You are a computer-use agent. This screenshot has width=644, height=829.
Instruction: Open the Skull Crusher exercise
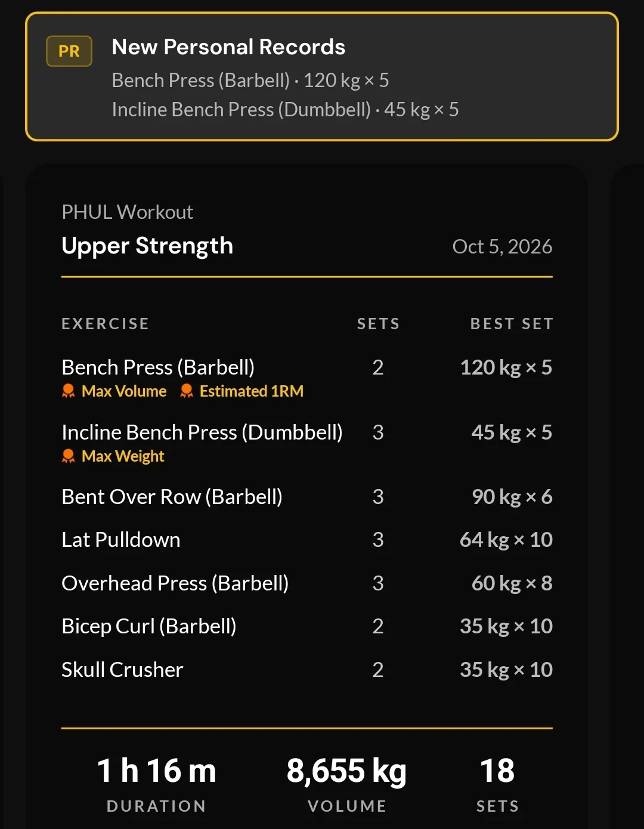coord(307,670)
